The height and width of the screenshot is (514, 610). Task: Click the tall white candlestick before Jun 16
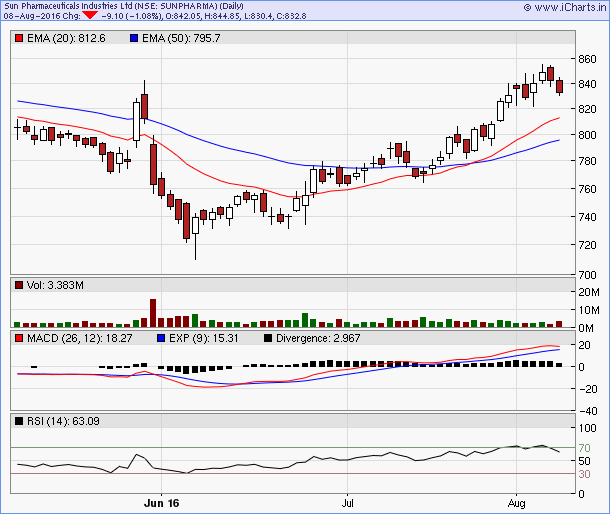(136, 121)
